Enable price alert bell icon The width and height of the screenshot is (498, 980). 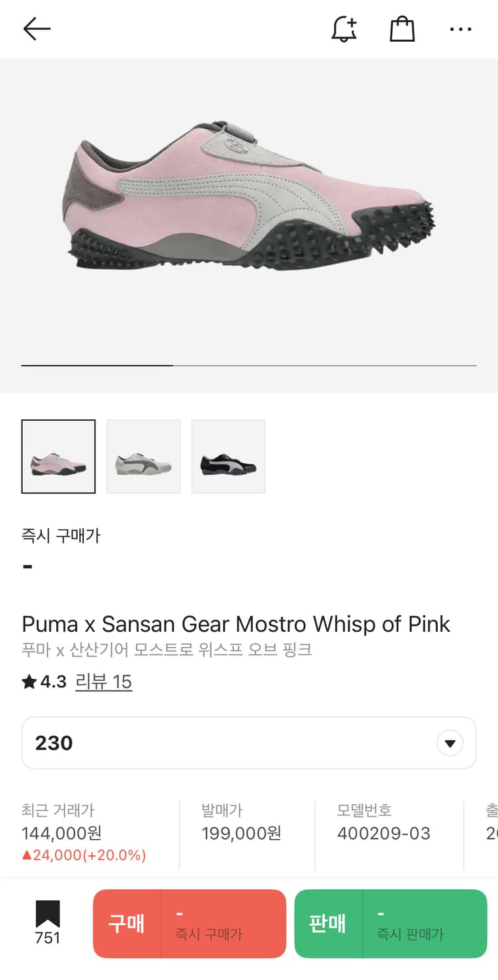point(344,29)
